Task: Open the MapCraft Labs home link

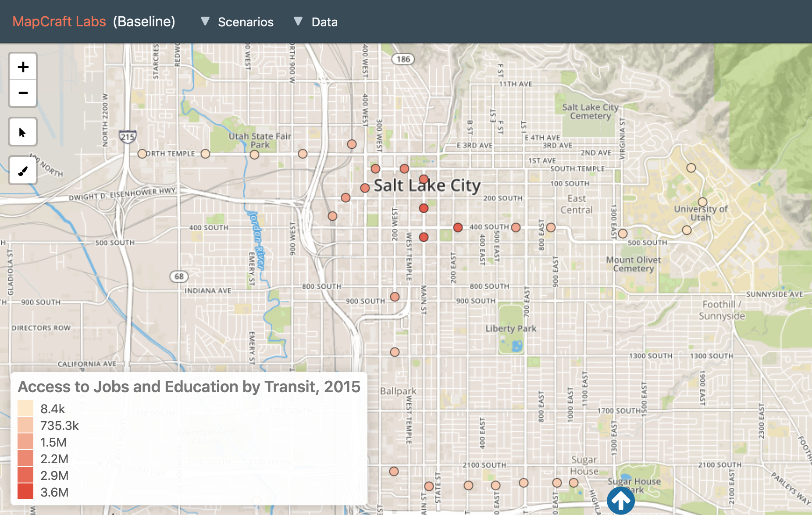Action: (x=59, y=21)
